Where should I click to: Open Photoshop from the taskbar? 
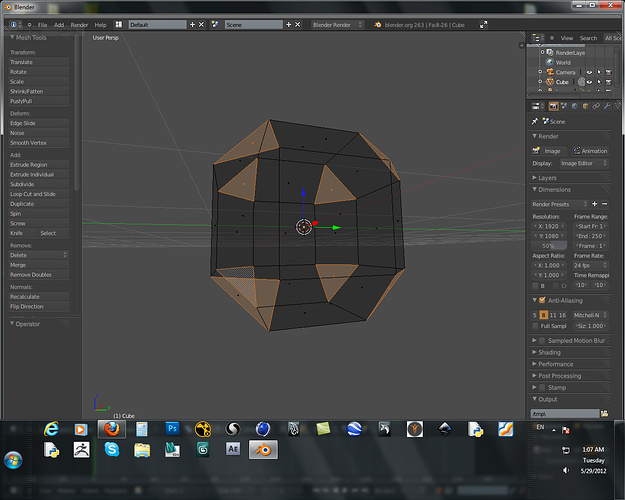[x=173, y=429]
